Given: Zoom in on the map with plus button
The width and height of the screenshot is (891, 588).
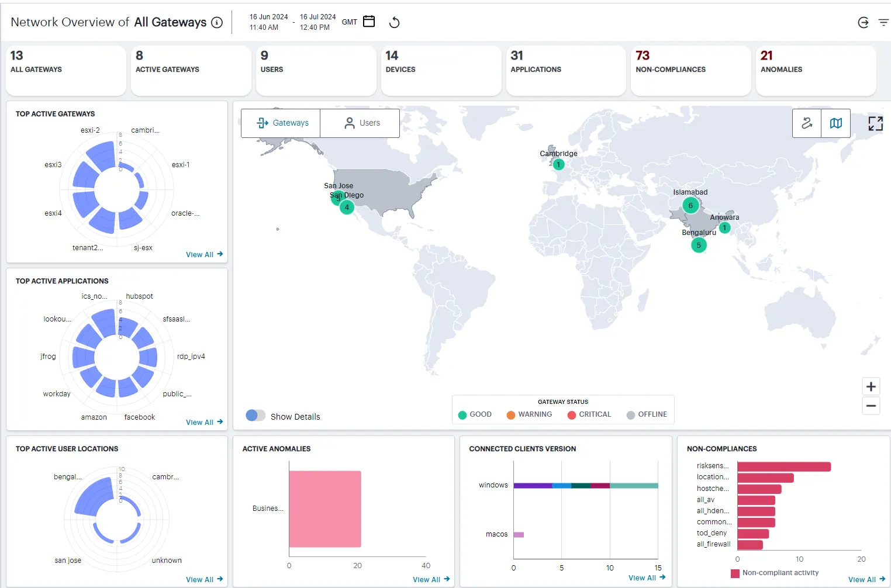Looking at the screenshot, I should (871, 386).
